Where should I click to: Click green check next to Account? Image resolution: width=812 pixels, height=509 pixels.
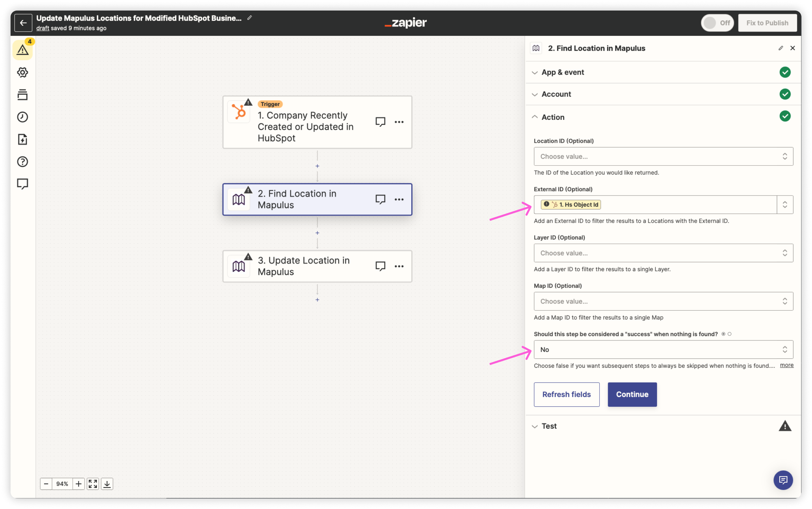coord(785,94)
